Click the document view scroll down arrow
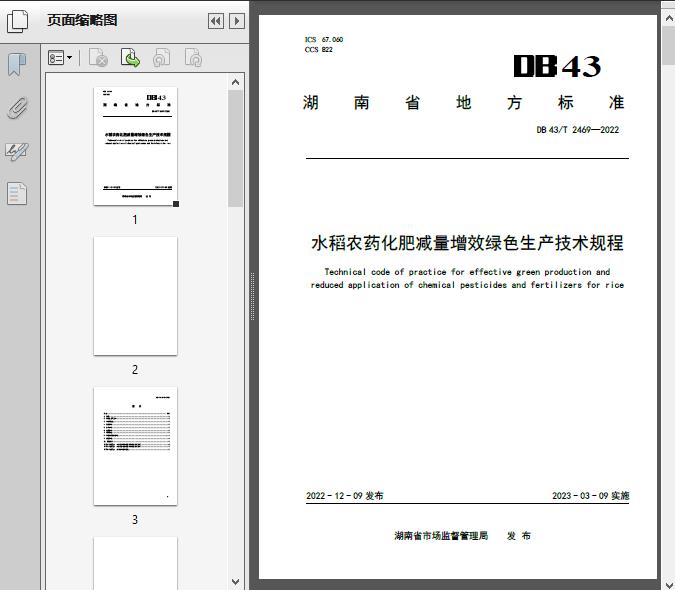Screen dimensions: 675x590 pyautogui.click(x=669, y=584)
